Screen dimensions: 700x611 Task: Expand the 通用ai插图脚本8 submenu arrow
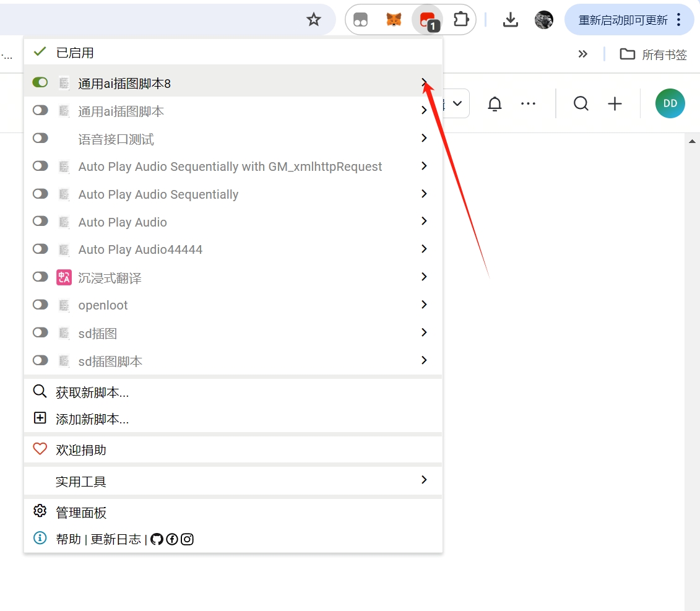(424, 82)
